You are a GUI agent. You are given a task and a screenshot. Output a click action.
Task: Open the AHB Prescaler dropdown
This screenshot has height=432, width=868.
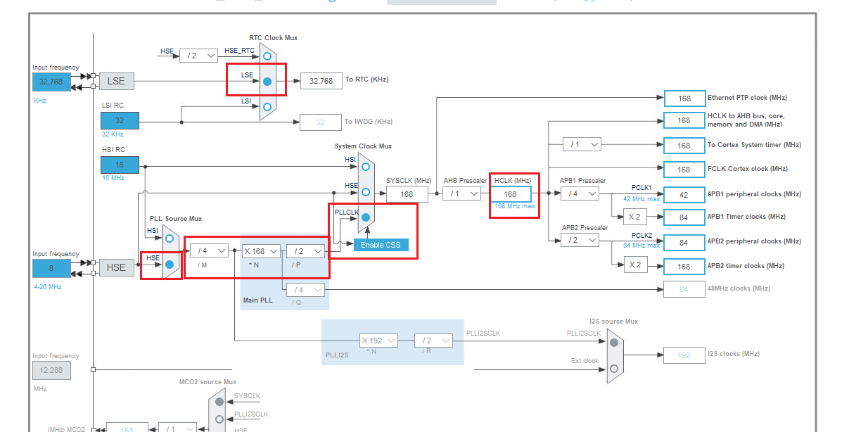tap(464, 193)
